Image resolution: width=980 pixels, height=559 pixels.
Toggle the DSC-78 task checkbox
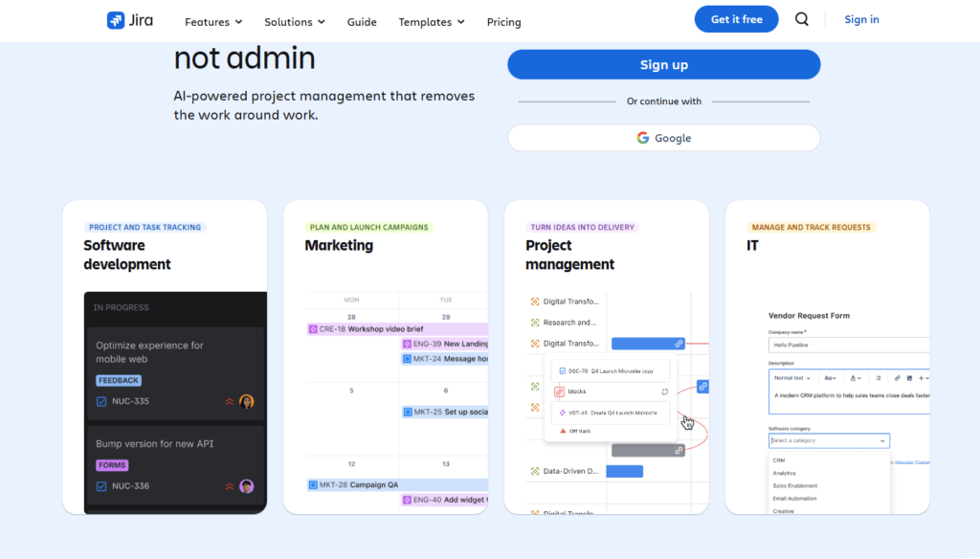(x=562, y=370)
